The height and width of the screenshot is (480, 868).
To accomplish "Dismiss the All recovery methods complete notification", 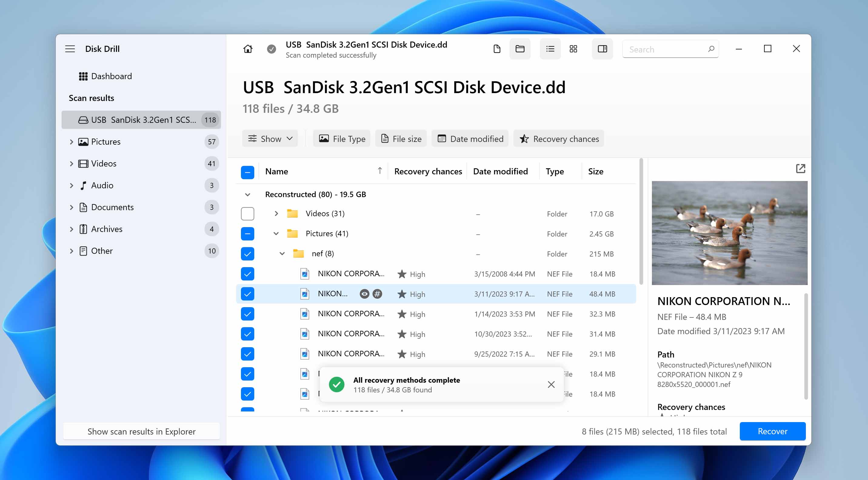I will click(x=551, y=384).
